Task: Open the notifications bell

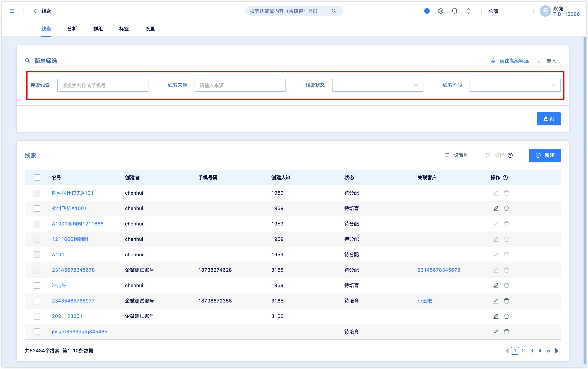Action: pyautogui.click(x=468, y=11)
